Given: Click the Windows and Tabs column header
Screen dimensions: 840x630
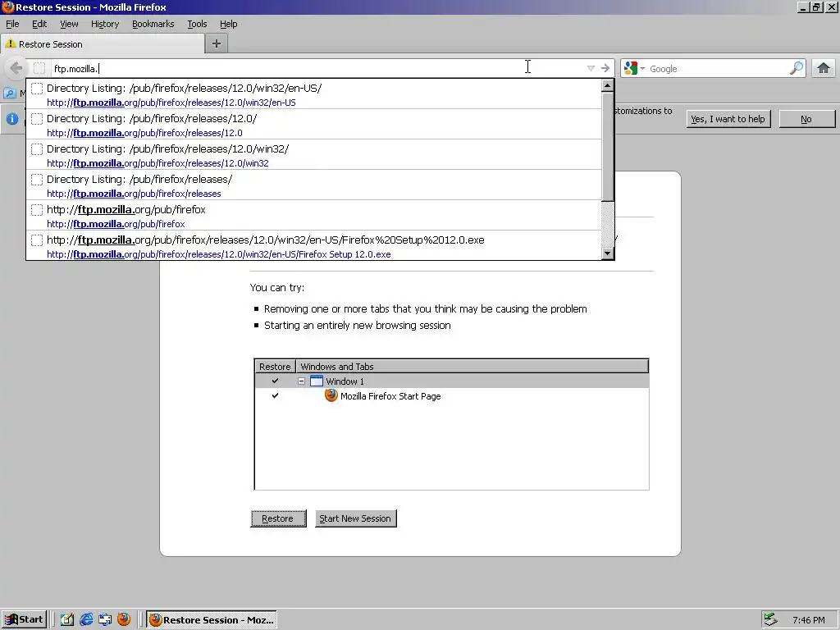Looking at the screenshot, I should [x=472, y=367].
